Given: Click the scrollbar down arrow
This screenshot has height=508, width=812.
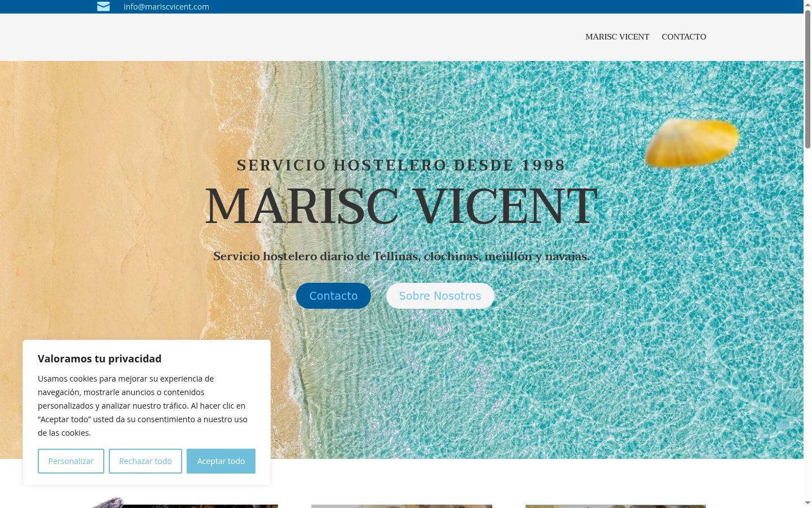Looking at the screenshot, I should tap(807, 502).
